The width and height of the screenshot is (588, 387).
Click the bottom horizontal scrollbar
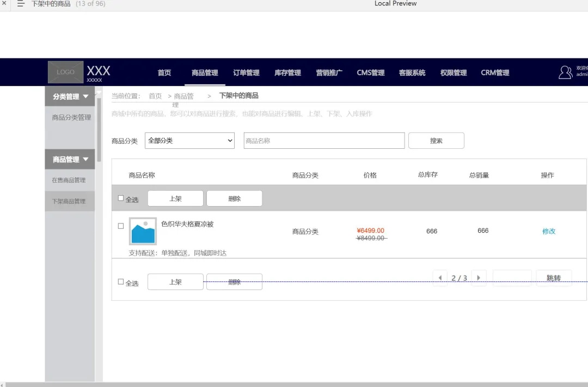(296, 384)
